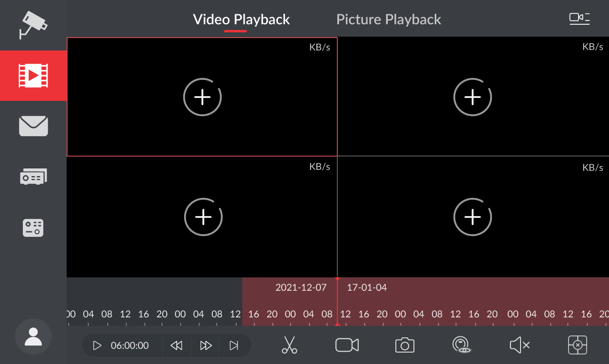The width and height of the screenshot is (609, 364).
Task: Click the fast forward playback button
Action: click(x=206, y=345)
